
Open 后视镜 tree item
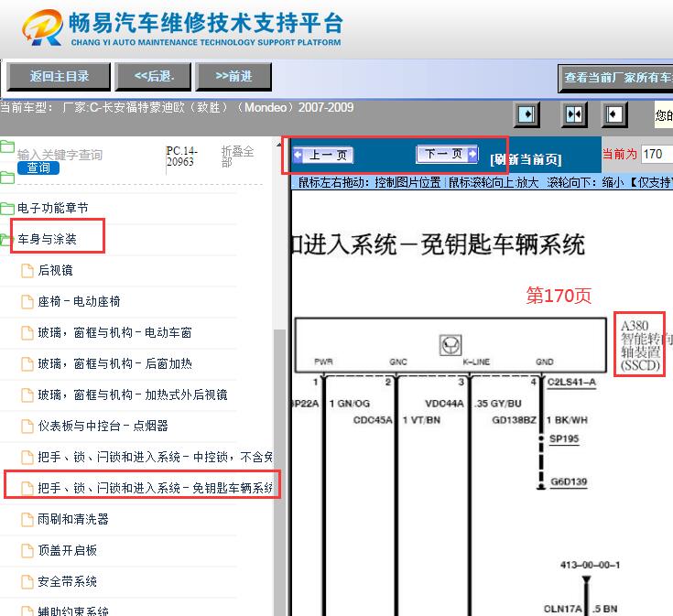pos(55,270)
